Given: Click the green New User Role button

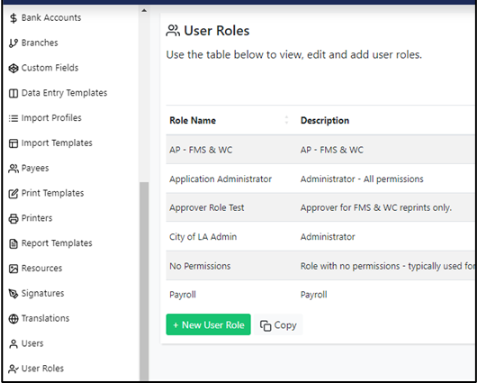Looking at the screenshot, I should [x=208, y=325].
